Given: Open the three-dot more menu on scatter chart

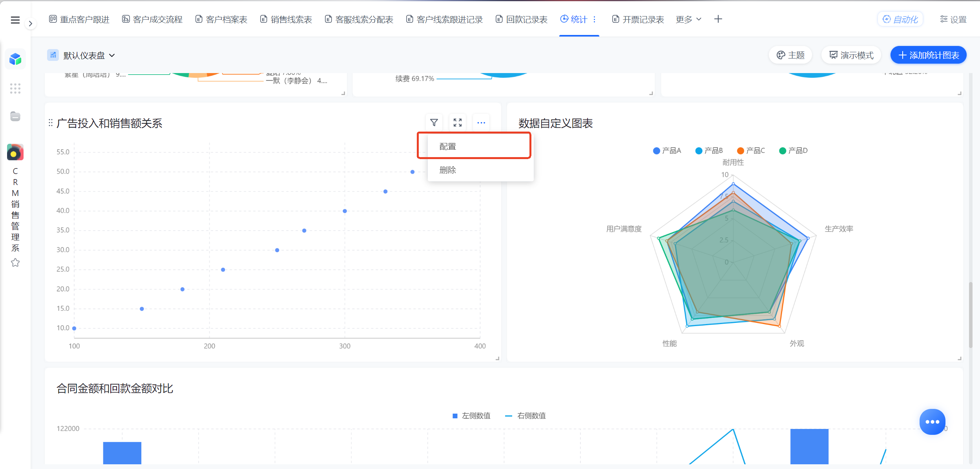Looking at the screenshot, I should point(481,123).
